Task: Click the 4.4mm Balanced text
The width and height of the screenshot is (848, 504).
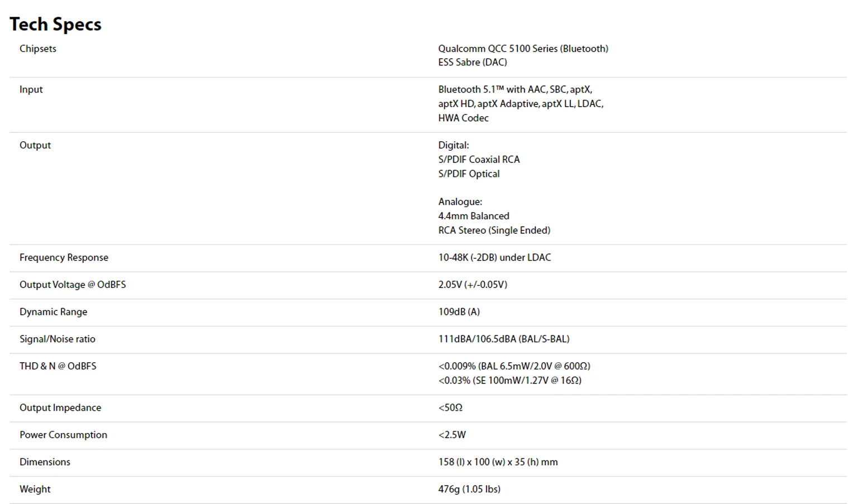Action: click(x=473, y=216)
